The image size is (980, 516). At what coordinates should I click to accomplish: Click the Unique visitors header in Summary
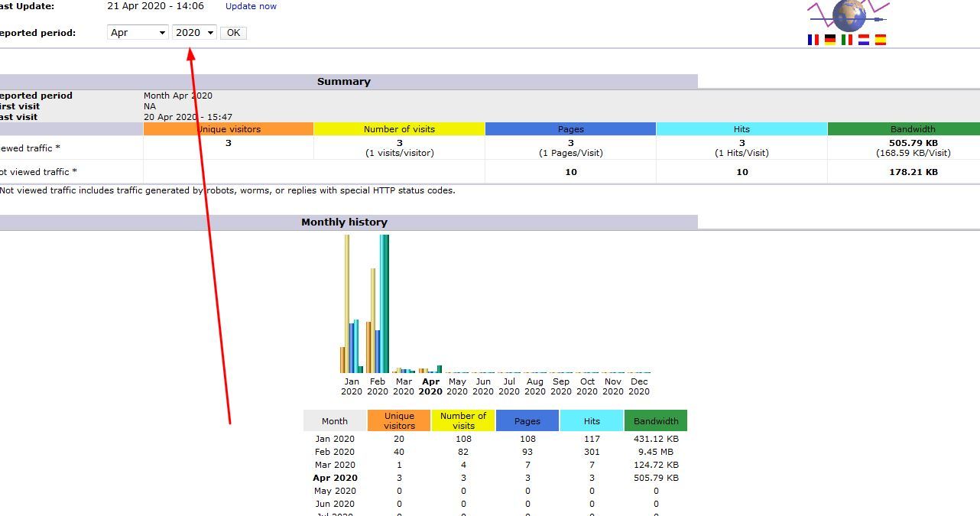[229, 129]
